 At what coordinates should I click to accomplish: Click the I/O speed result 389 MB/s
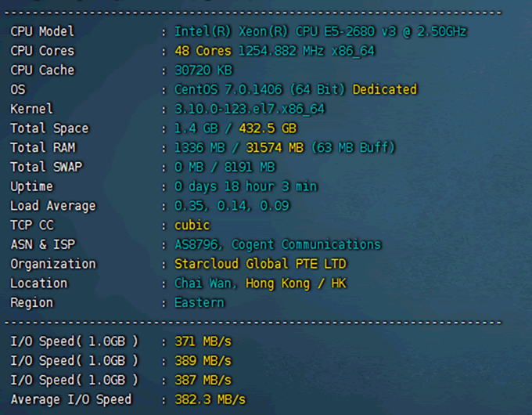coord(203,361)
